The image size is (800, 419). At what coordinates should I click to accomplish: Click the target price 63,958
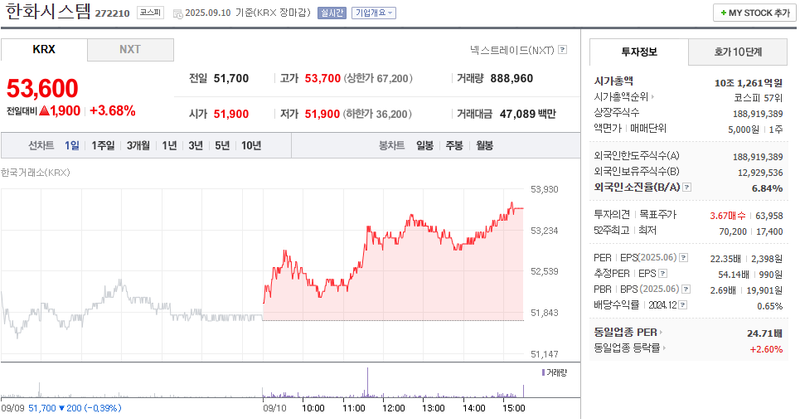[x=769, y=216]
